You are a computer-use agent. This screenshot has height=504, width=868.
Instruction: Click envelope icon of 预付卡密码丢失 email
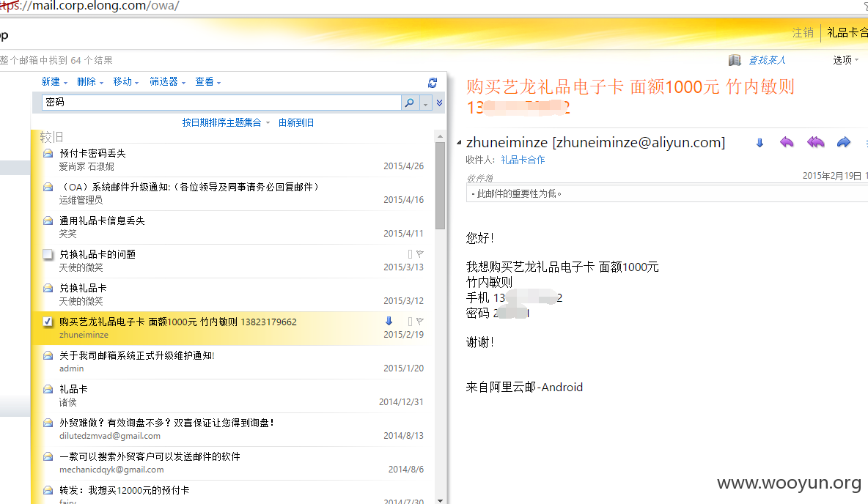point(48,153)
